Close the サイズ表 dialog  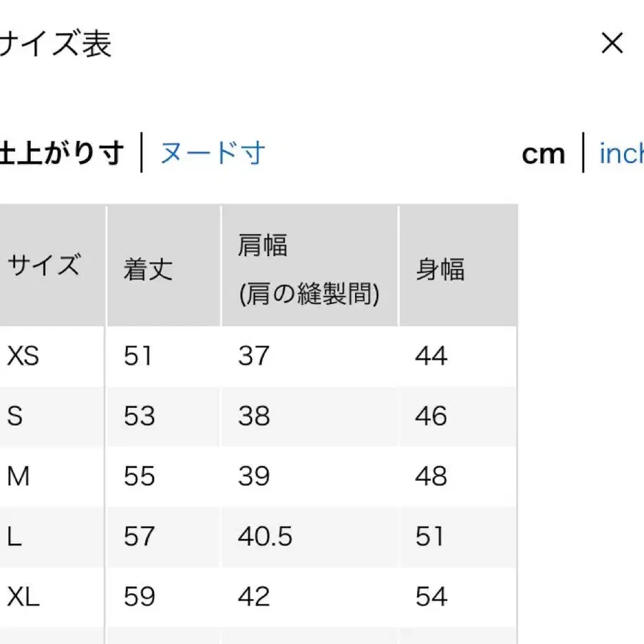[613, 44]
